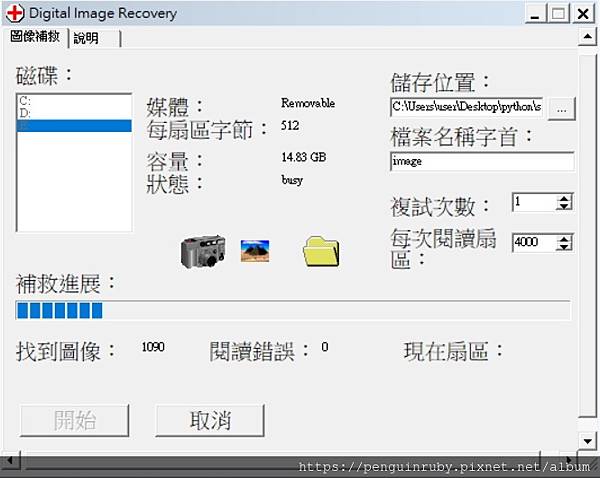The height and width of the screenshot is (478, 600).
Task: Click the 取消 button to cancel recovery
Action: tap(210, 421)
